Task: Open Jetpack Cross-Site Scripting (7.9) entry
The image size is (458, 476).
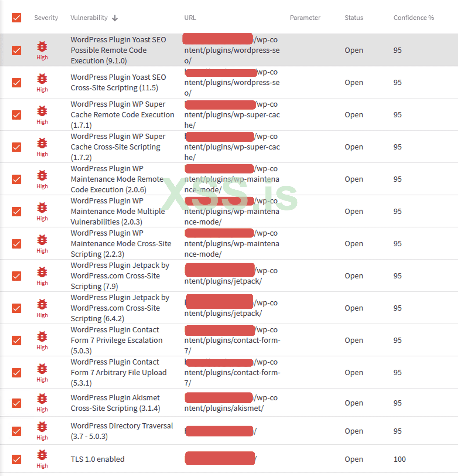Action: tap(120, 276)
